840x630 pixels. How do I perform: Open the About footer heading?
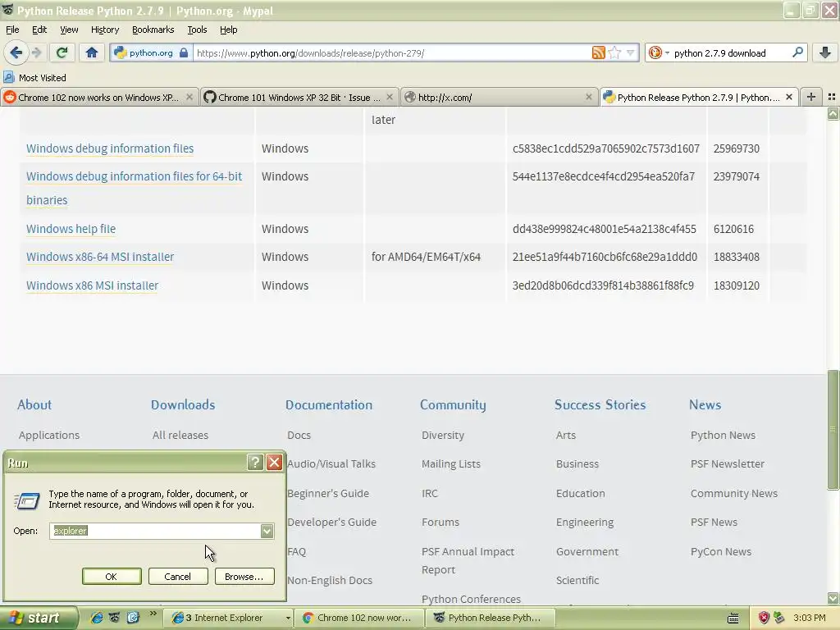[x=34, y=404]
